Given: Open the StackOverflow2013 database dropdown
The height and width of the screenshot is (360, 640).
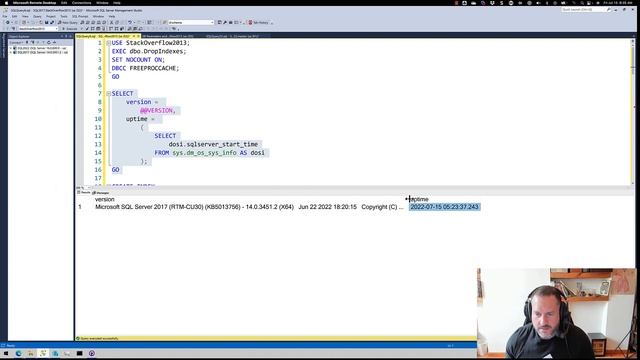Looking at the screenshot, I should tap(38, 29).
